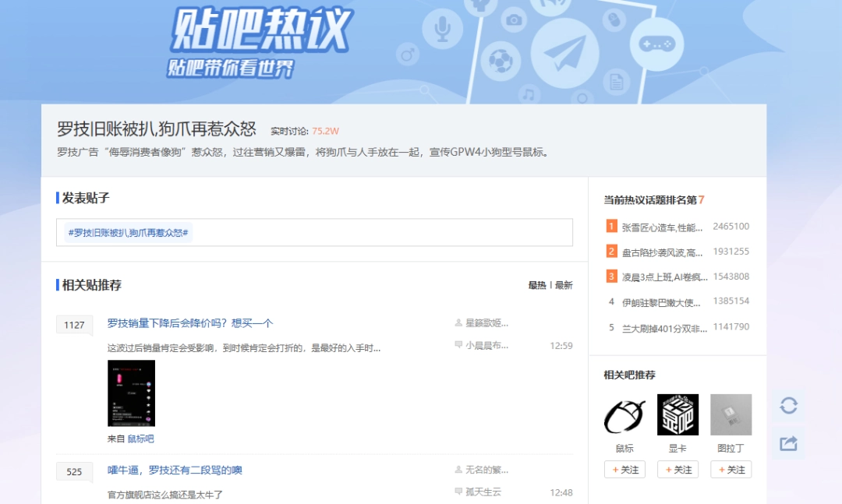Click the post input field with hashtag
This screenshot has height=504, width=842.
click(x=314, y=232)
